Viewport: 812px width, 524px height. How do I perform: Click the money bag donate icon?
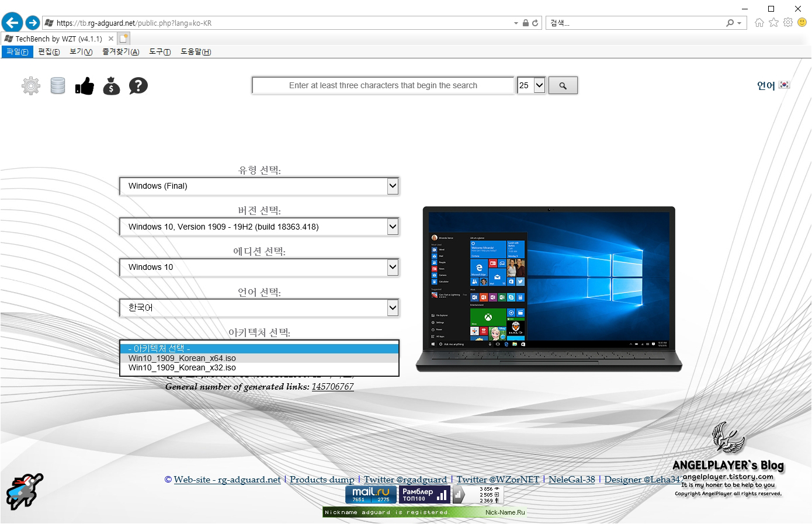click(x=112, y=86)
